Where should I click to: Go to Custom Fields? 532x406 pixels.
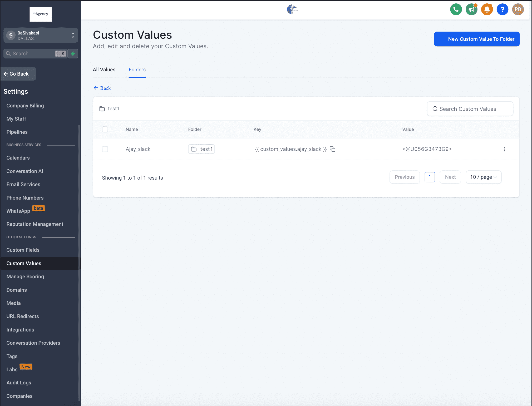pos(23,250)
